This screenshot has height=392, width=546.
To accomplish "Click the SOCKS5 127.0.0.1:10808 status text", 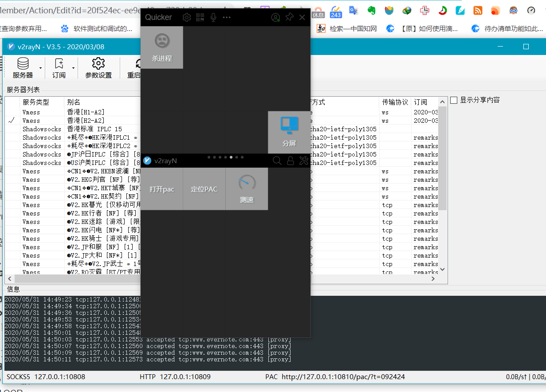I will (46, 377).
